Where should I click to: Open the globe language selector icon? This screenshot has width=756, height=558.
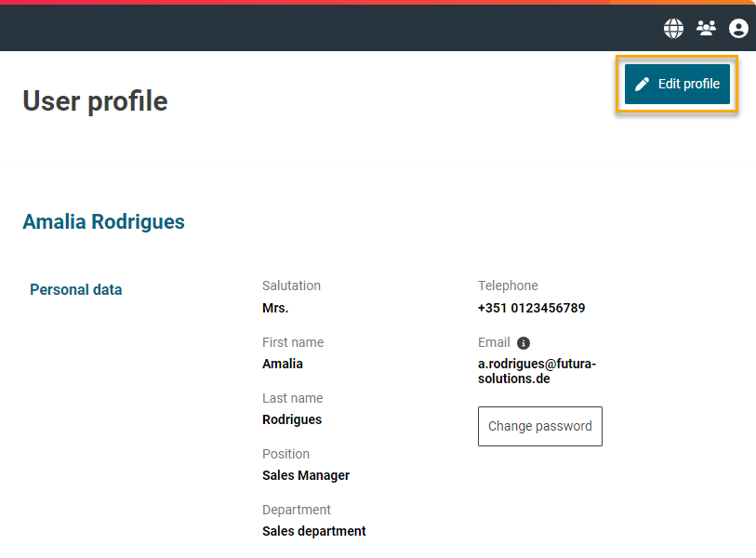[x=673, y=29]
